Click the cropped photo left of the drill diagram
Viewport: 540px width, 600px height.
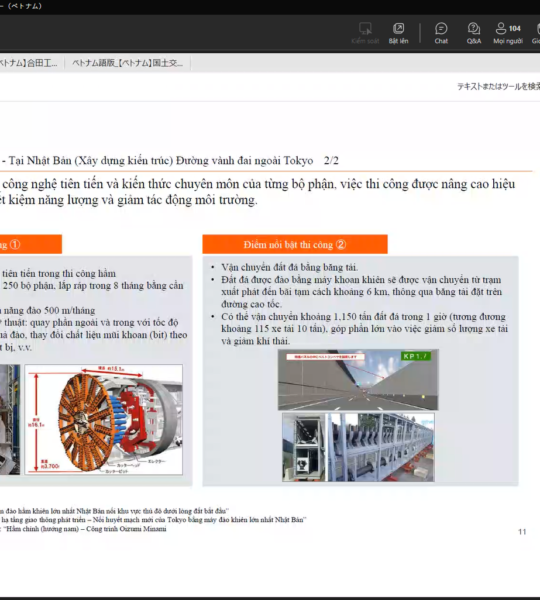click(10, 420)
